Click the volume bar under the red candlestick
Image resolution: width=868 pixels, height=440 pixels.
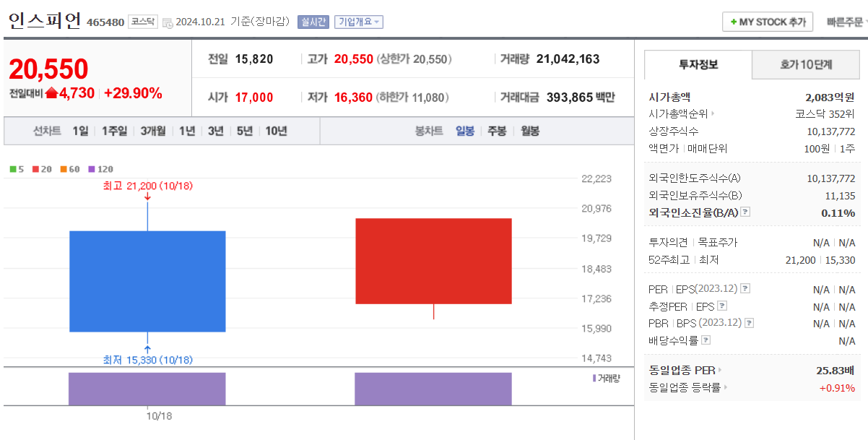(433, 389)
